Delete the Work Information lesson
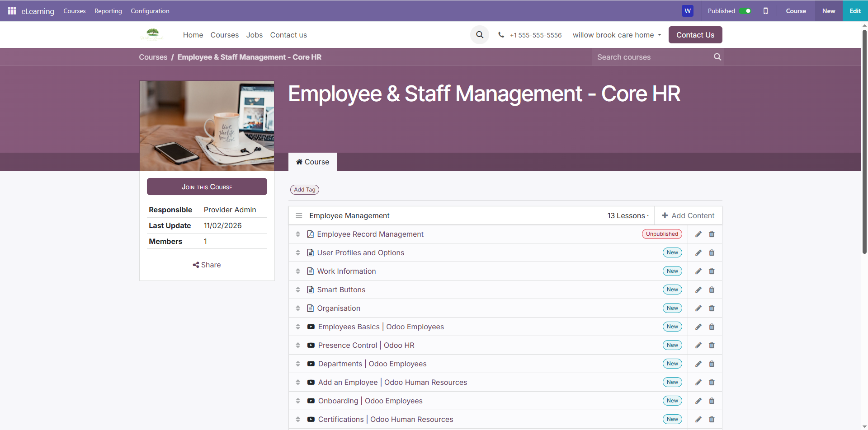Viewport: 868px width, 430px height. (x=712, y=271)
